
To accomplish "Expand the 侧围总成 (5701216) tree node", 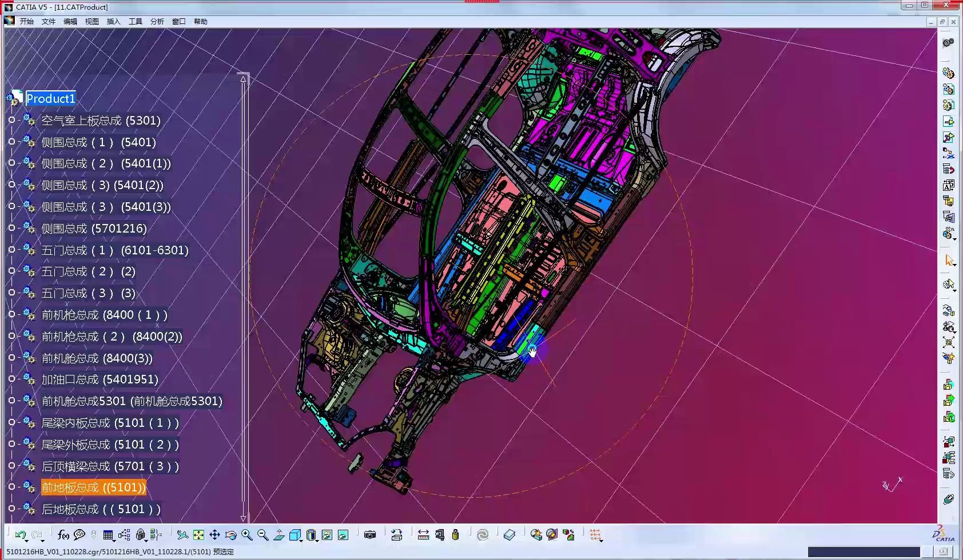I will pos(11,228).
